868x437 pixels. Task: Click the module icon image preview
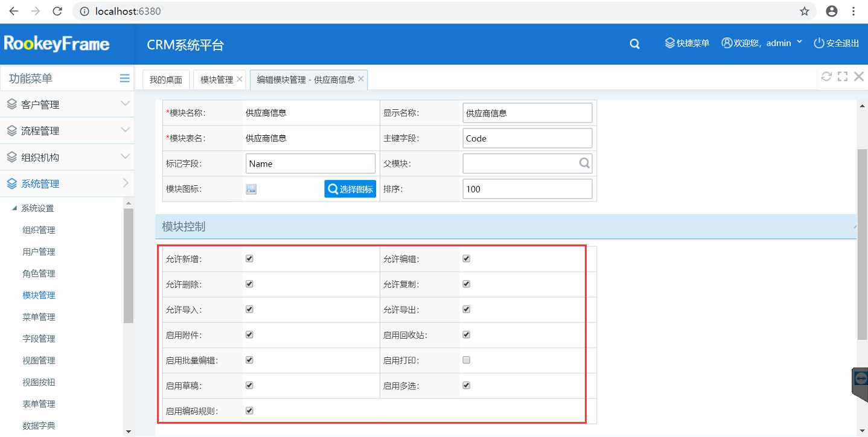251,189
